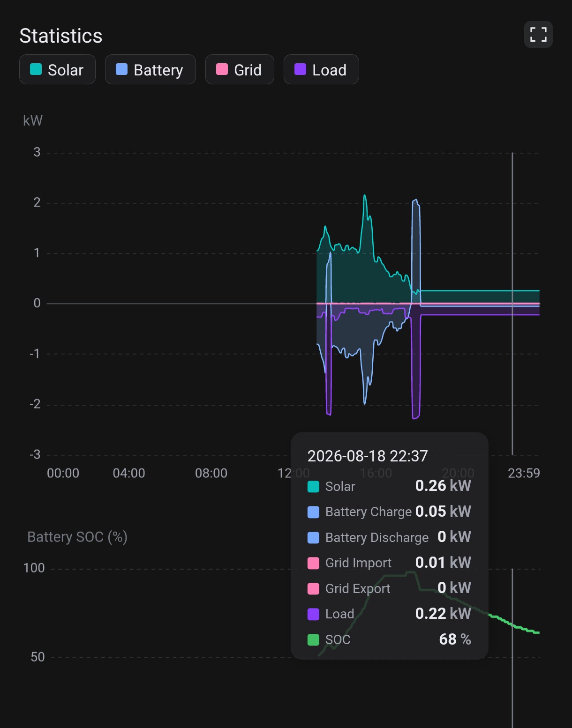Select the Grid Import tooltip row
This screenshot has height=728, width=572.
point(389,563)
